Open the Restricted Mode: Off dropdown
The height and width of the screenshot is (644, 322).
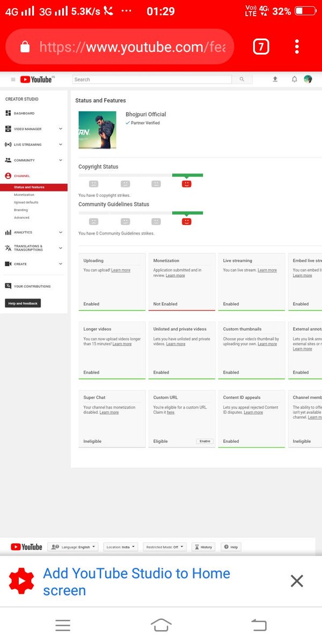pos(165,547)
